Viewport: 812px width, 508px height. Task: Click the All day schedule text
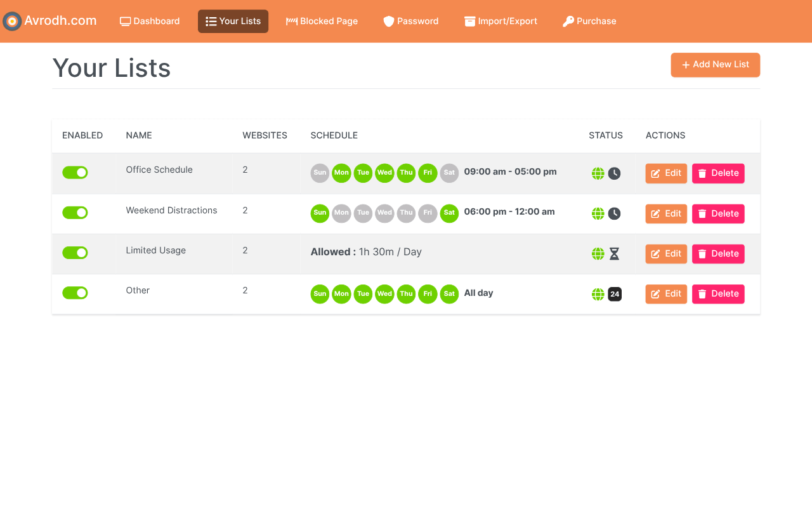click(x=479, y=293)
